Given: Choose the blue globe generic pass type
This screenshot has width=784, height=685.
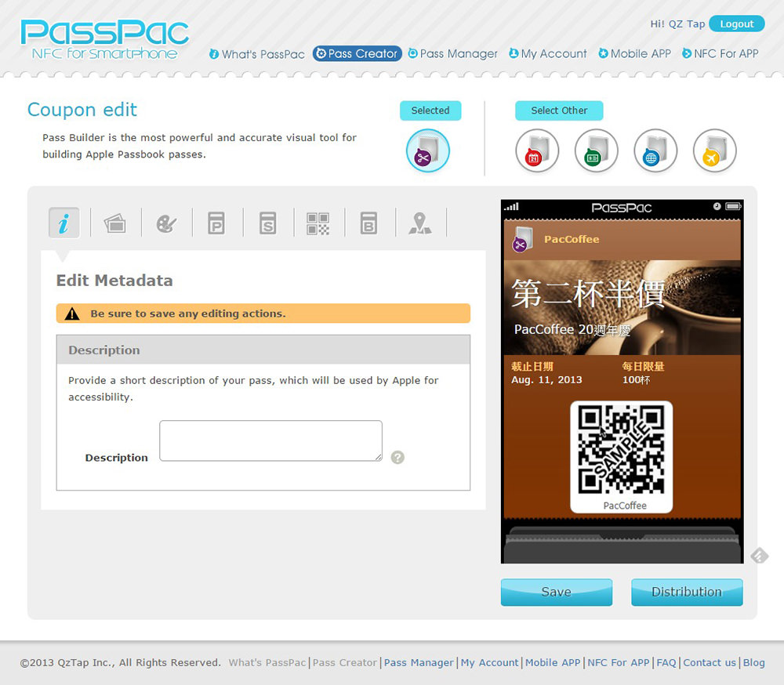Looking at the screenshot, I should 655,150.
